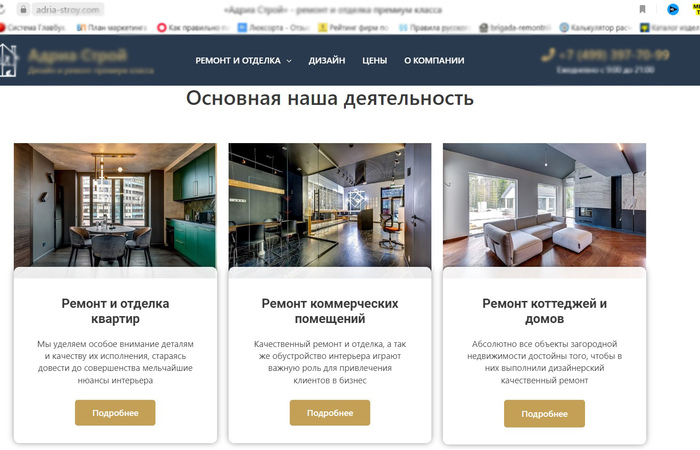Open the Система Главбух bookmark
Image resolution: width=700 pixels, height=450 pixels.
point(32,28)
